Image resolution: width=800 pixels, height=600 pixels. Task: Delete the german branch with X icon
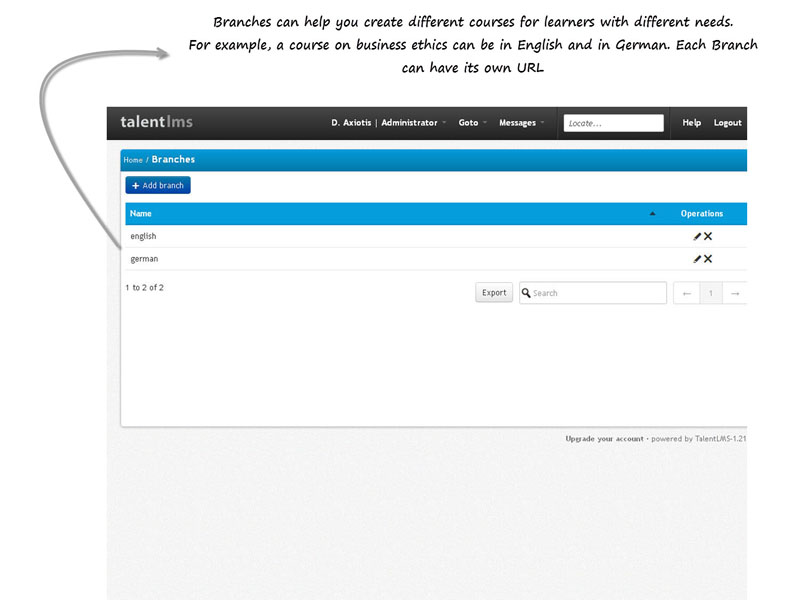pyautogui.click(x=708, y=259)
